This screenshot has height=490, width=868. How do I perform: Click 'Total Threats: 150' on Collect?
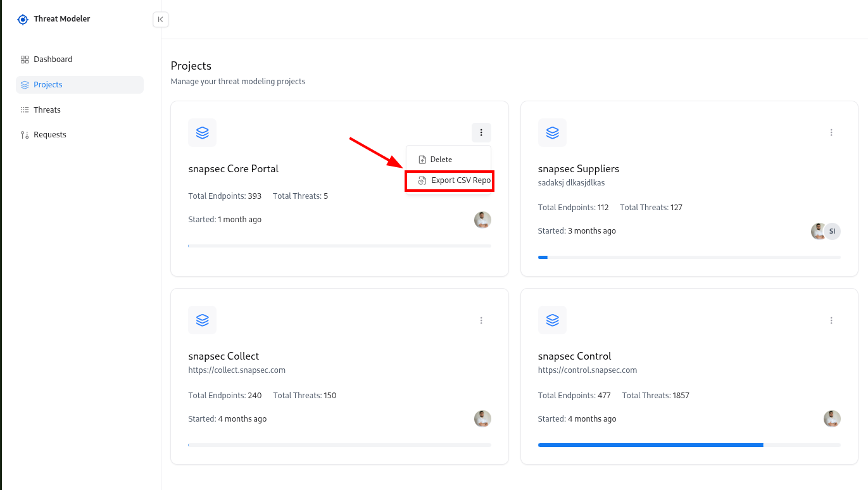pos(305,396)
